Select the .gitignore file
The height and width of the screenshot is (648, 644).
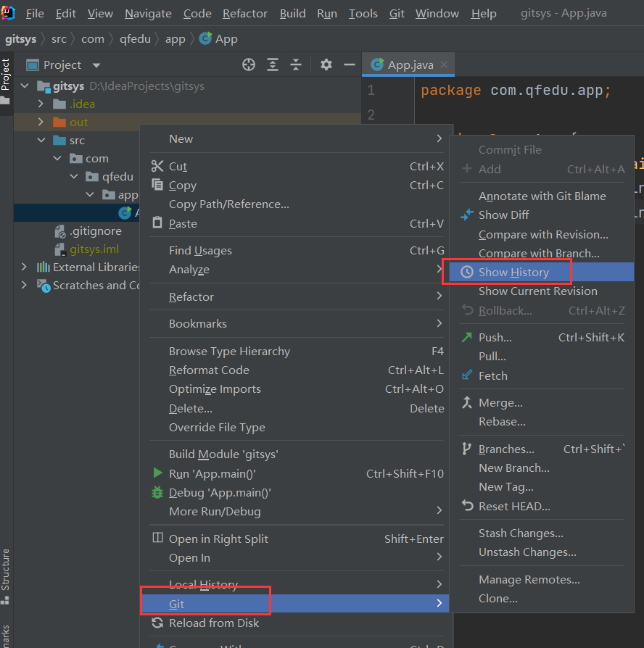(x=95, y=231)
